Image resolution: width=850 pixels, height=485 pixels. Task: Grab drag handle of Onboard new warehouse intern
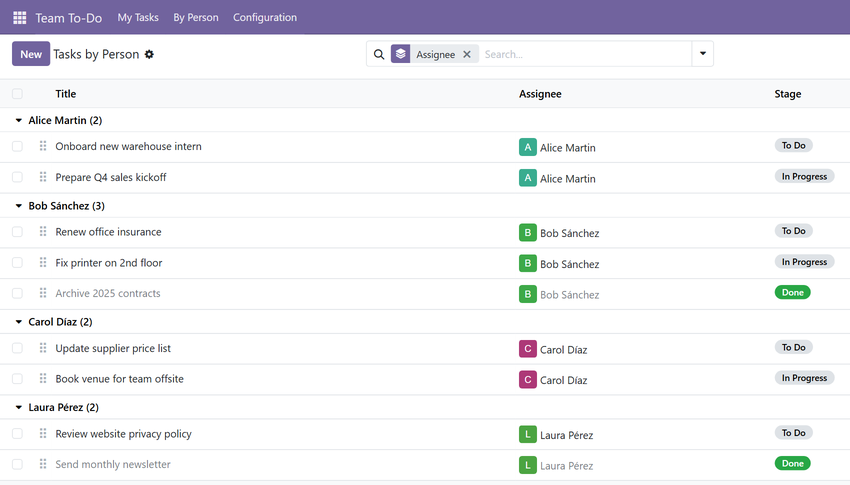click(43, 146)
